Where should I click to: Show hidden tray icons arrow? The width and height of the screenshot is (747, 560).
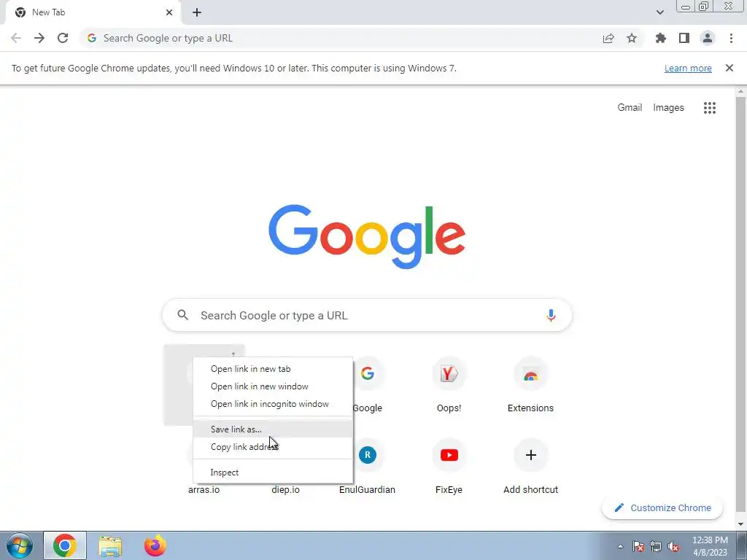click(620, 547)
